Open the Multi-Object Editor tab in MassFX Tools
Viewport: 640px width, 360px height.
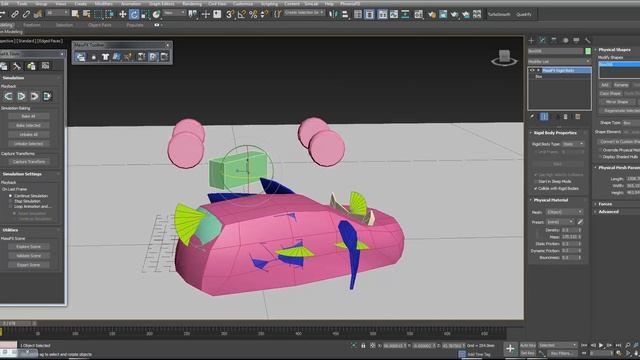(31, 66)
